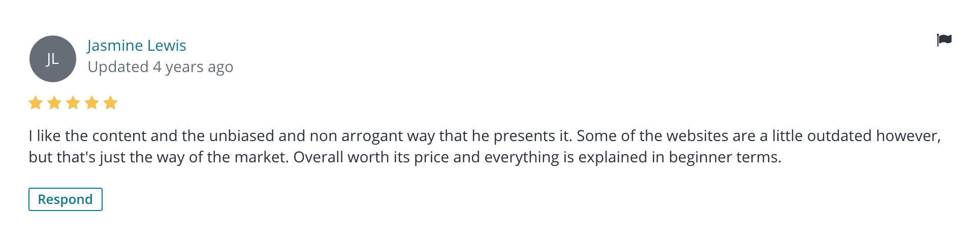Click the first gold rating star
This screenshot has width=980, height=242.
pyautogui.click(x=36, y=103)
